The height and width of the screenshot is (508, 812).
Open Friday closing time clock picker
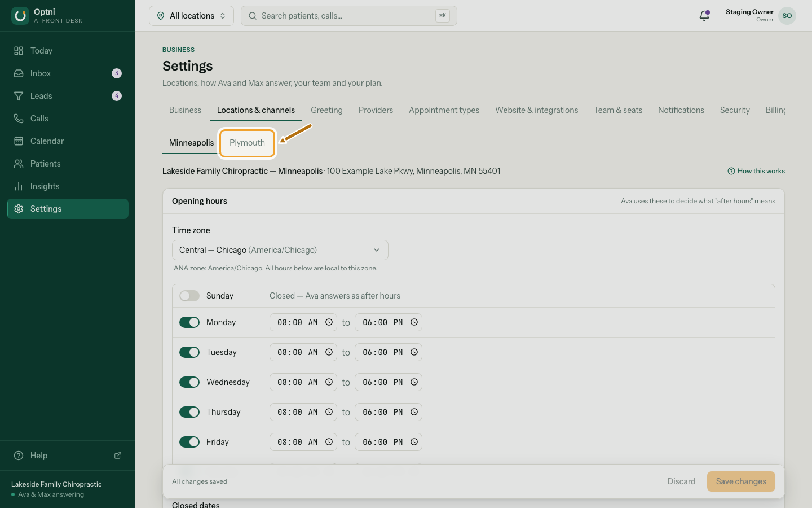(414, 442)
